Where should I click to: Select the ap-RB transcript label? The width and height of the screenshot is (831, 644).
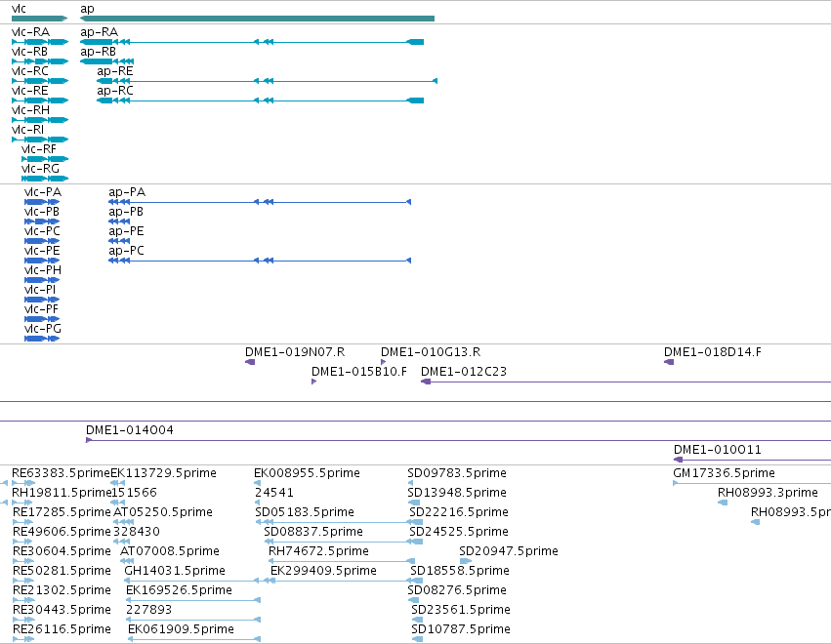coord(98,52)
